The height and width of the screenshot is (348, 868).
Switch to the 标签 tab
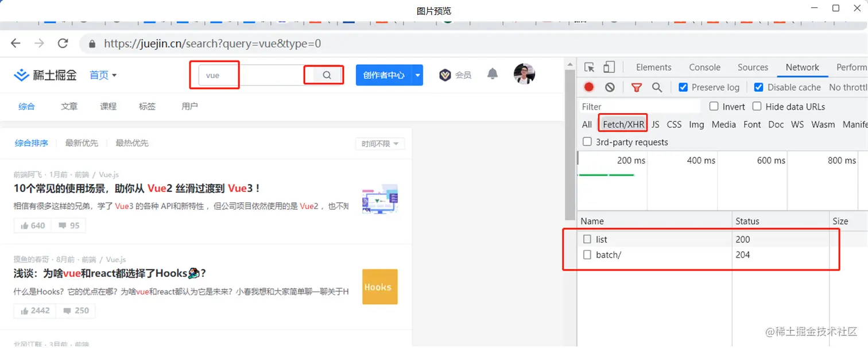(147, 106)
